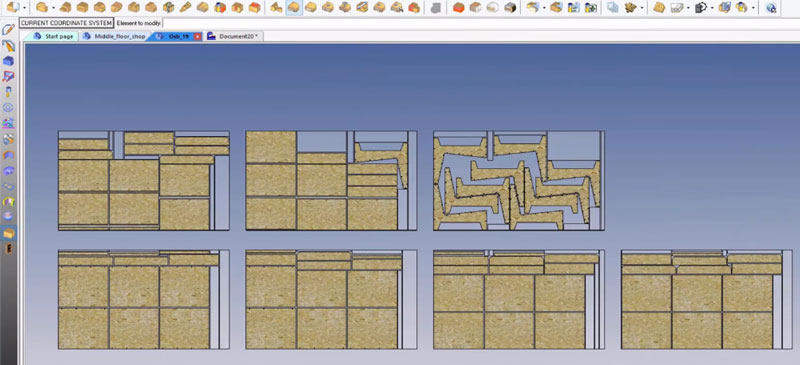
Task: Open dropdown next to gray flat panel icon
Action: pyautogui.click(x=689, y=8)
